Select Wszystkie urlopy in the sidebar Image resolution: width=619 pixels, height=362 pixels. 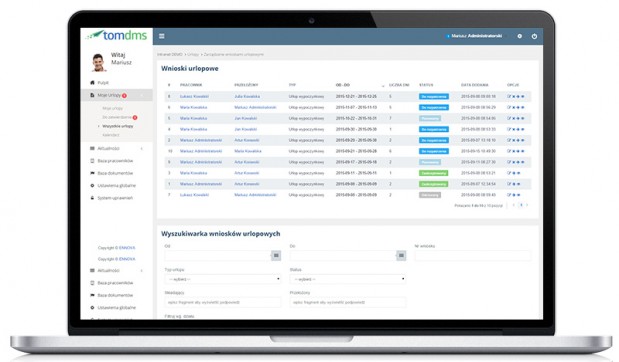[x=118, y=126]
